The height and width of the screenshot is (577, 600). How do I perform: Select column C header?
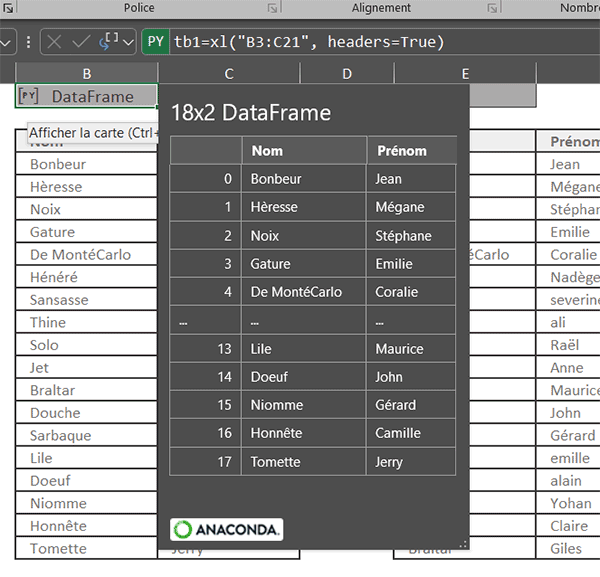point(229,73)
